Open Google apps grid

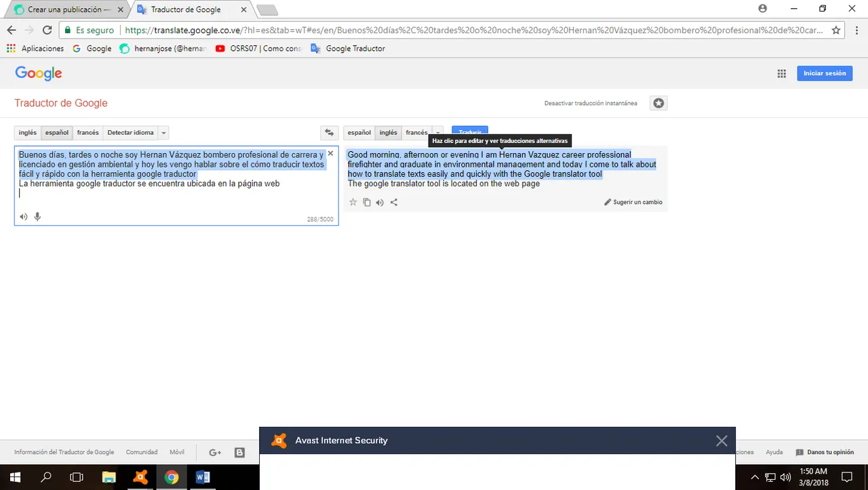(x=781, y=73)
